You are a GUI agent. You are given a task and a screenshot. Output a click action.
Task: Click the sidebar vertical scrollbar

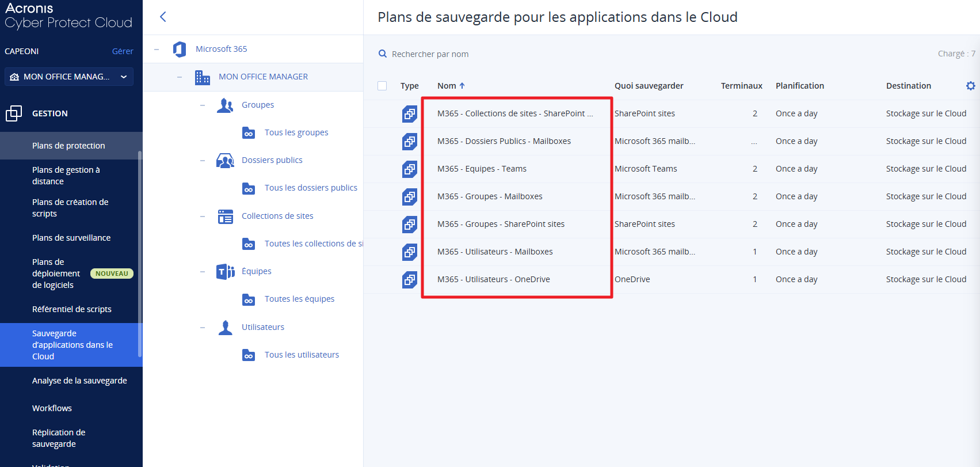click(x=140, y=253)
